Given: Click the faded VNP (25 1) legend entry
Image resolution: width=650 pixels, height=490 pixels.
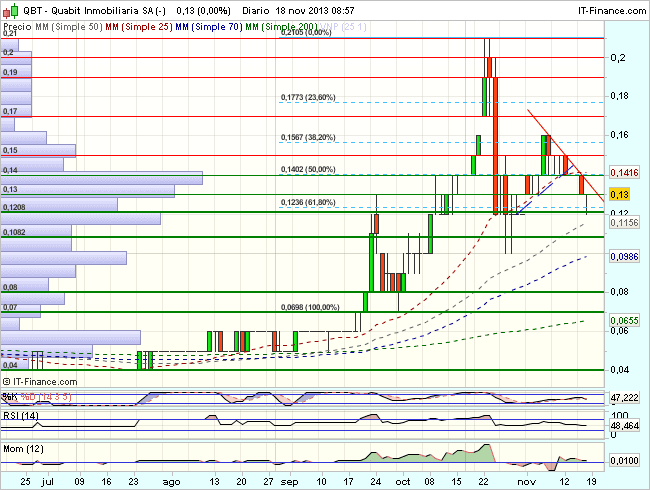Looking at the screenshot, I should (x=343, y=27).
